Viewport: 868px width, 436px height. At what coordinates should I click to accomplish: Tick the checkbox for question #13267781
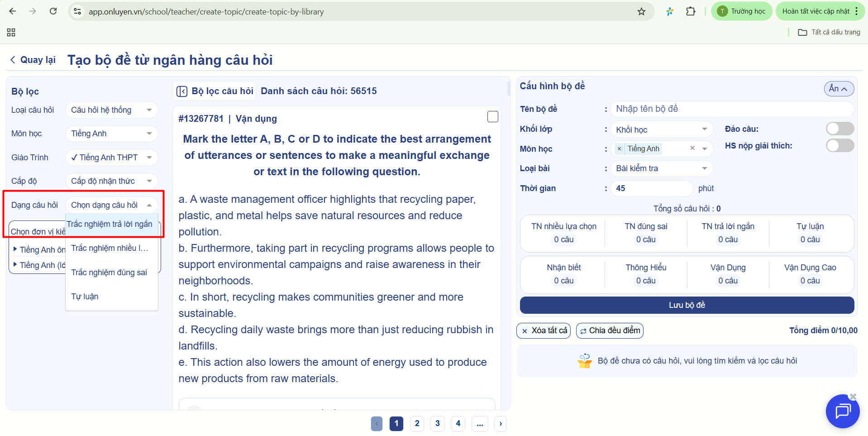tap(492, 117)
